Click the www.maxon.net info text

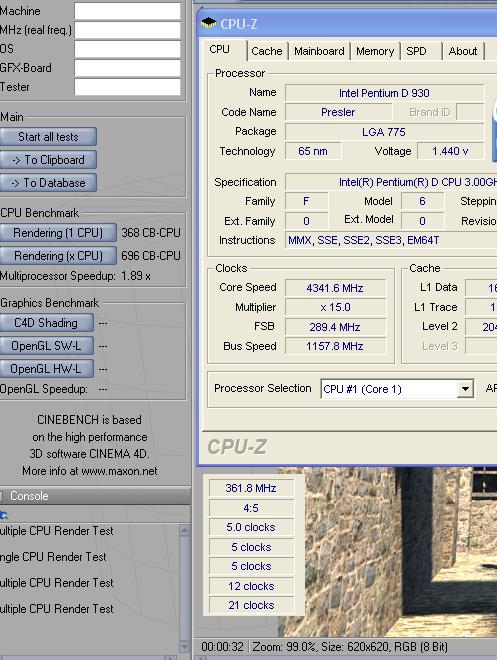point(90,471)
